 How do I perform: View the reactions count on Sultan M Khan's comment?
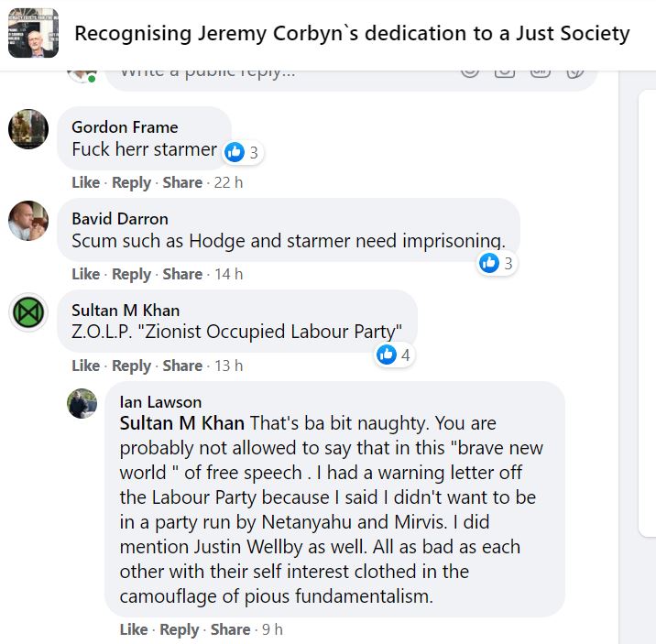pyautogui.click(x=395, y=355)
